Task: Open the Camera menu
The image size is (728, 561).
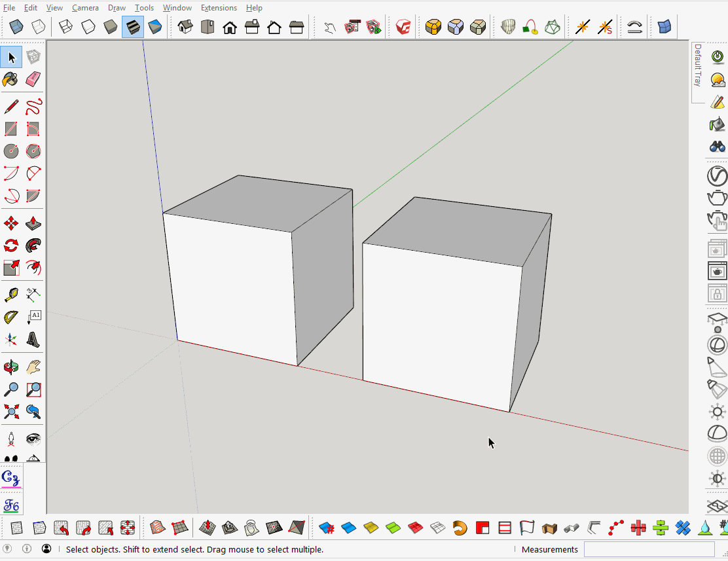Action: coord(85,7)
